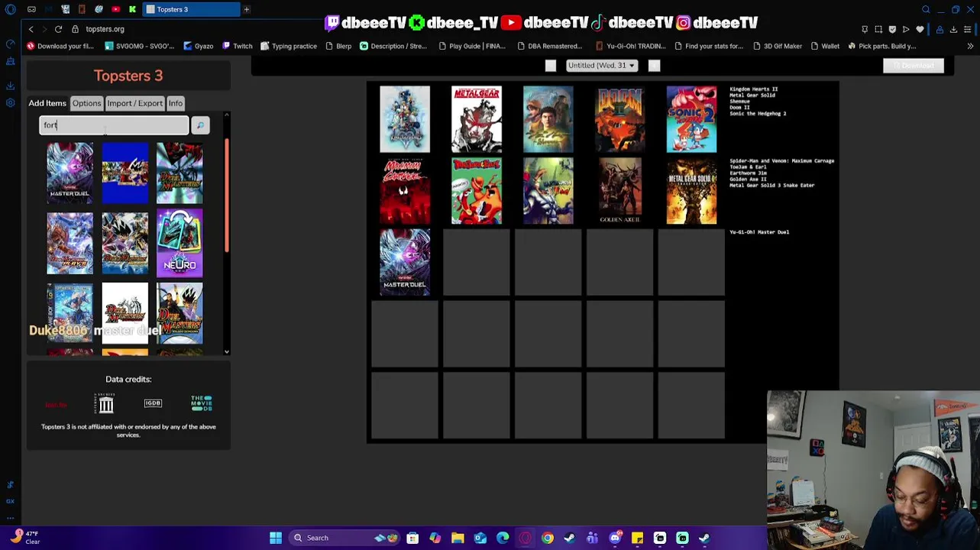980x550 pixels.
Task: Switch to Add Items tab
Action: [x=47, y=103]
